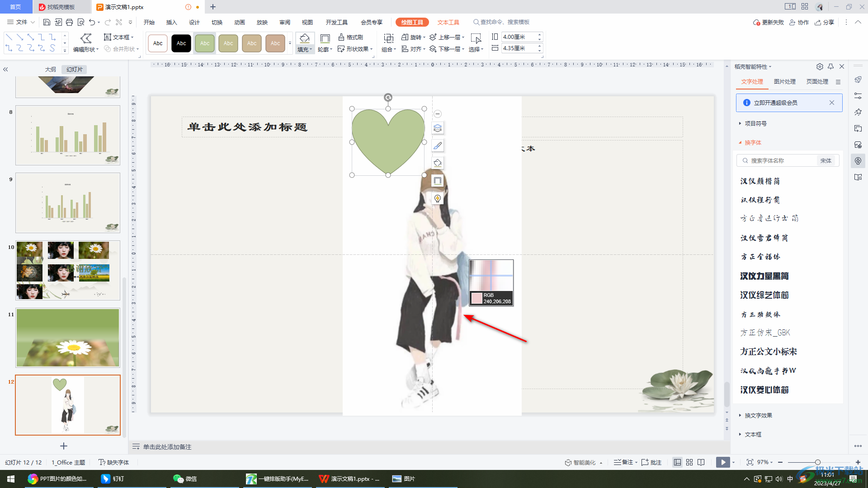Add a new slide with plus button

click(x=64, y=446)
